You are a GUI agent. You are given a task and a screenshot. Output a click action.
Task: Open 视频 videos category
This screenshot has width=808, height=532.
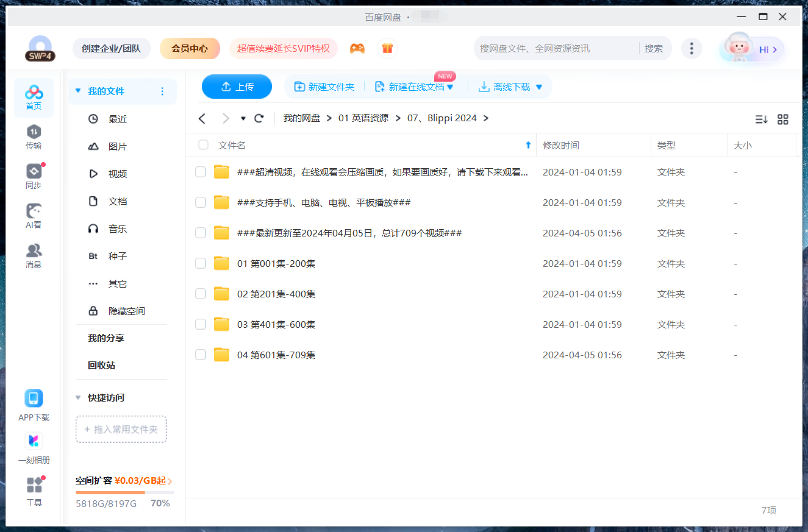tap(118, 174)
